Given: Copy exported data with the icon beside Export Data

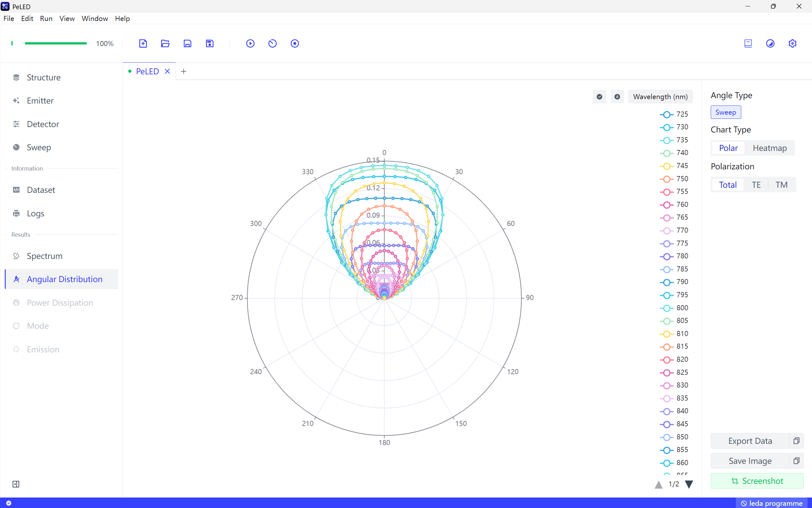Looking at the screenshot, I should click(x=796, y=441).
